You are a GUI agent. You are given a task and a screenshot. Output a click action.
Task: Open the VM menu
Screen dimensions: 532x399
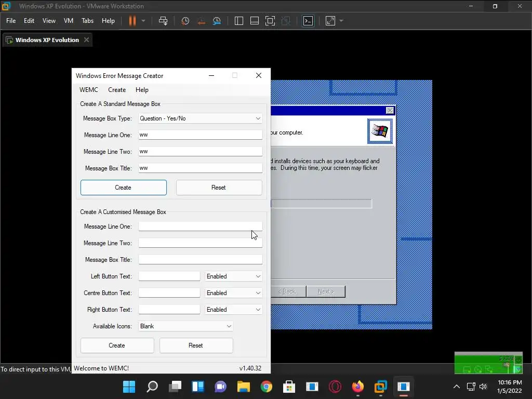click(69, 21)
